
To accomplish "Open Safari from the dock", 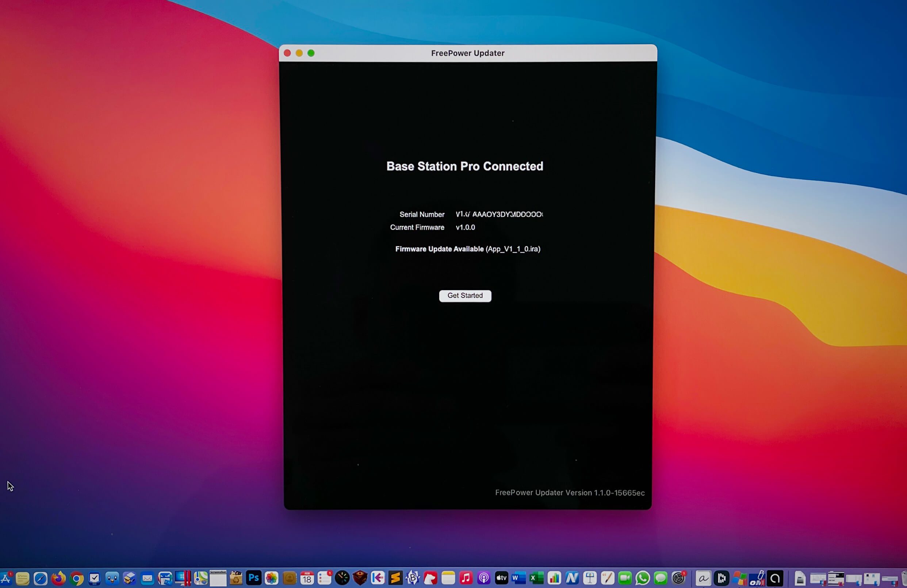I will click(x=41, y=579).
